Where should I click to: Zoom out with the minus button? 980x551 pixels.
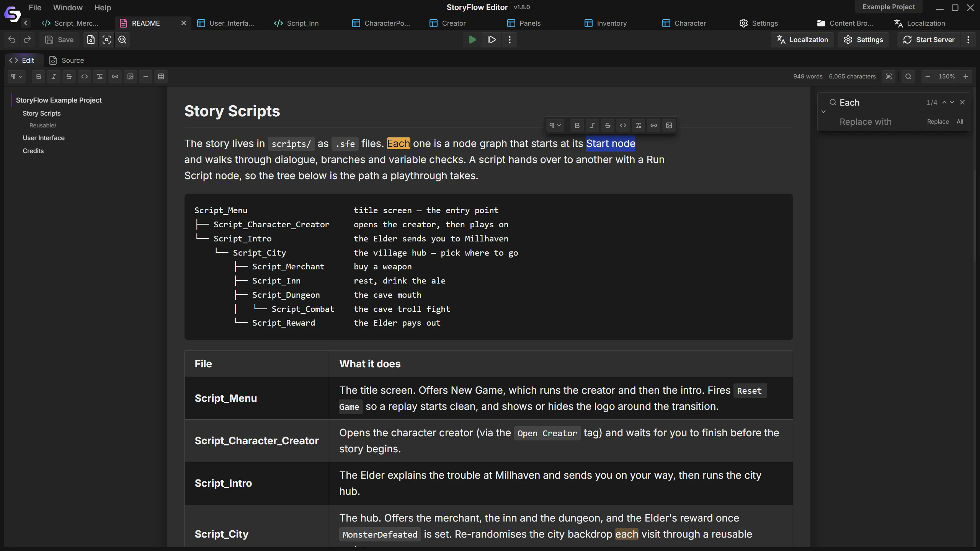[x=928, y=77]
